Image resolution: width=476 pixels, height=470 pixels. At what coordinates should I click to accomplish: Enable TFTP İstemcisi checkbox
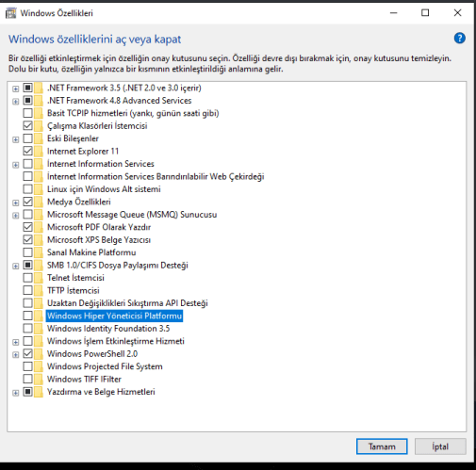(27, 290)
